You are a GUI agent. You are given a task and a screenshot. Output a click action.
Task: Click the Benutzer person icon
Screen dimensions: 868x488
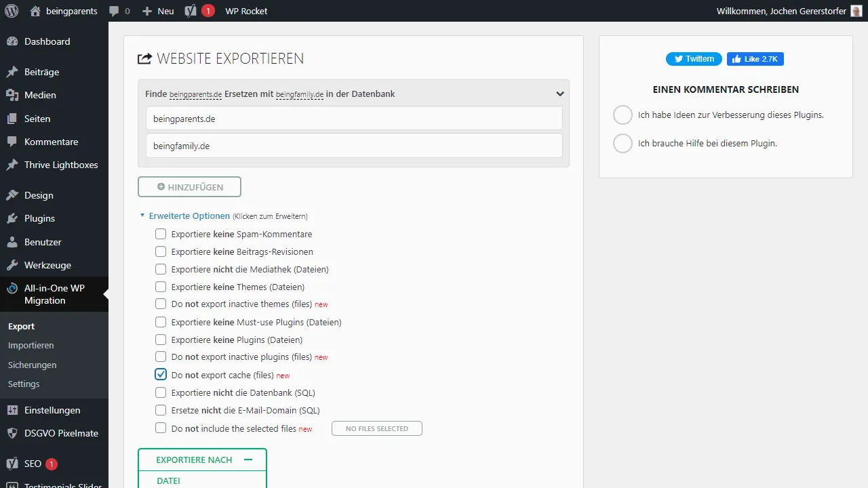click(x=12, y=242)
